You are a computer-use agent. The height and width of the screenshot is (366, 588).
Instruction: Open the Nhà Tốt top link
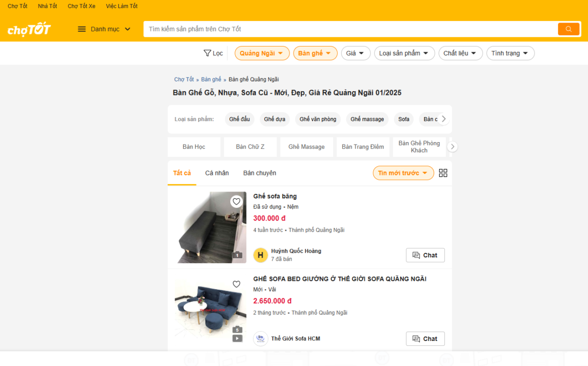[48, 6]
